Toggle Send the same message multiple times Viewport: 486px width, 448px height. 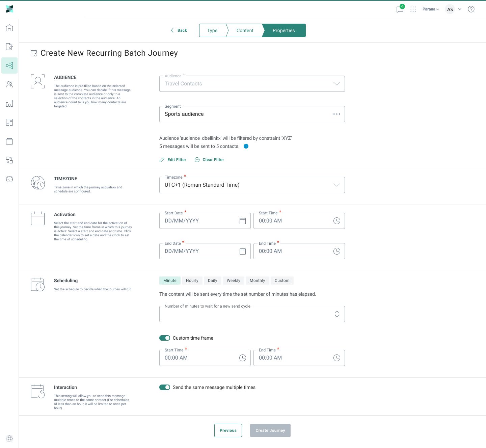coord(165,387)
